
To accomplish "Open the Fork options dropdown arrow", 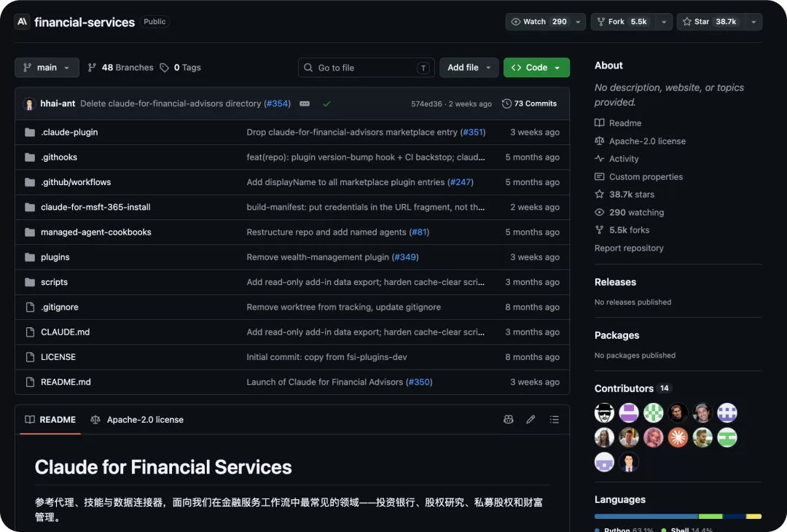I will click(x=664, y=22).
